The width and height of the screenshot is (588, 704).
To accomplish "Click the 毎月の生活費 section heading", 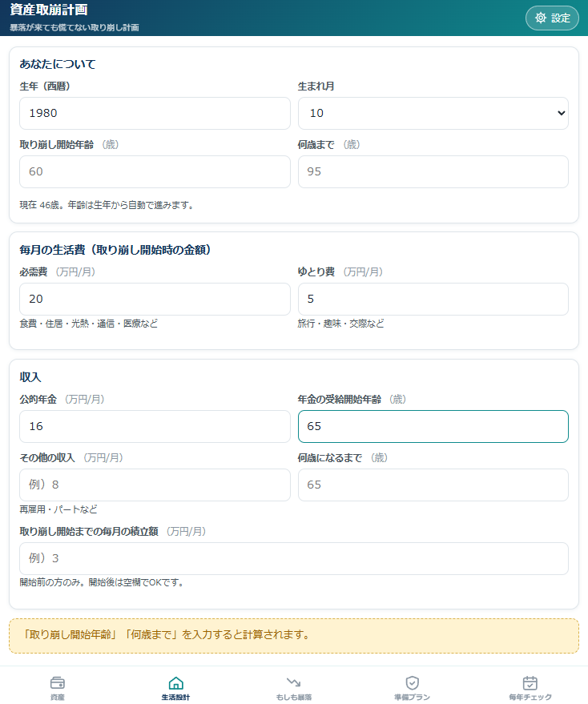I will click(x=115, y=250).
